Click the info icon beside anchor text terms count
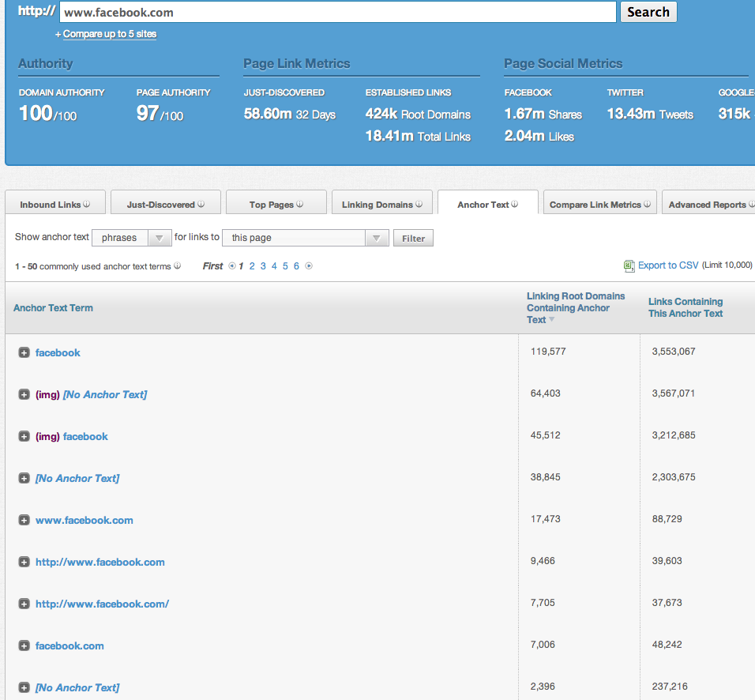755x700 pixels. [177, 266]
